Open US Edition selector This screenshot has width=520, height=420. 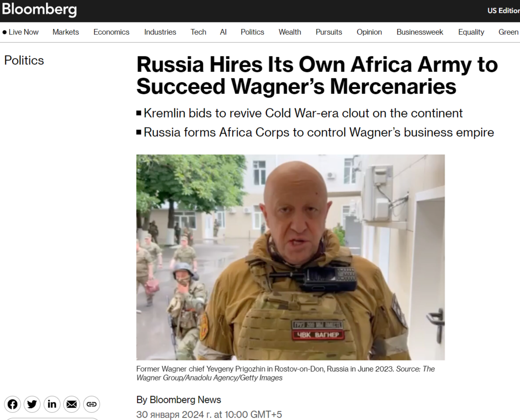(x=503, y=10)
